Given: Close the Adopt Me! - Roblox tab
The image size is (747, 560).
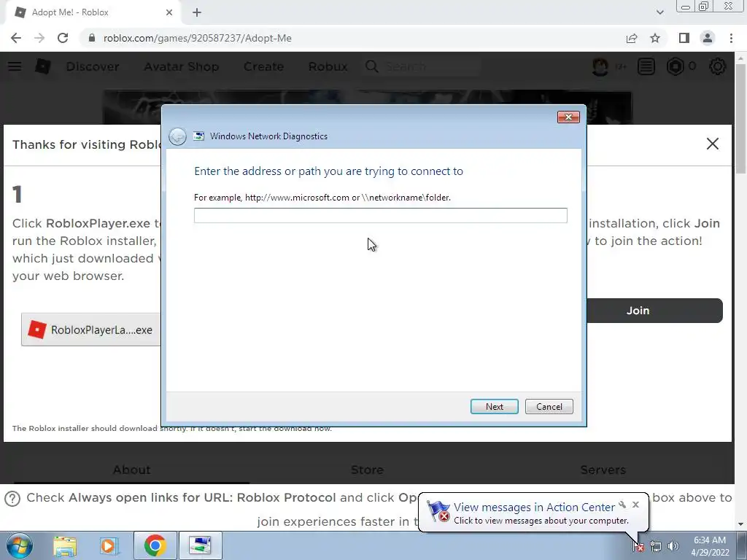Looking at the screenshot, I should coord(169,12).
